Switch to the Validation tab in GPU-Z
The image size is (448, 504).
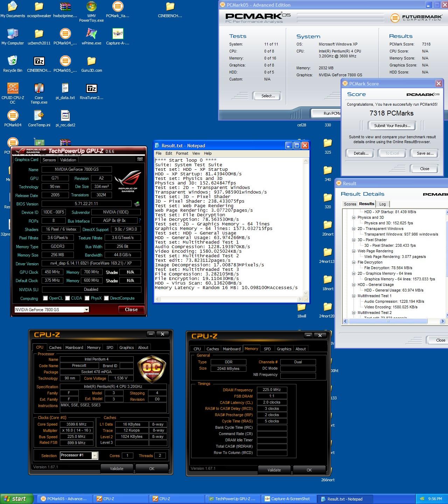click(68, 160)
